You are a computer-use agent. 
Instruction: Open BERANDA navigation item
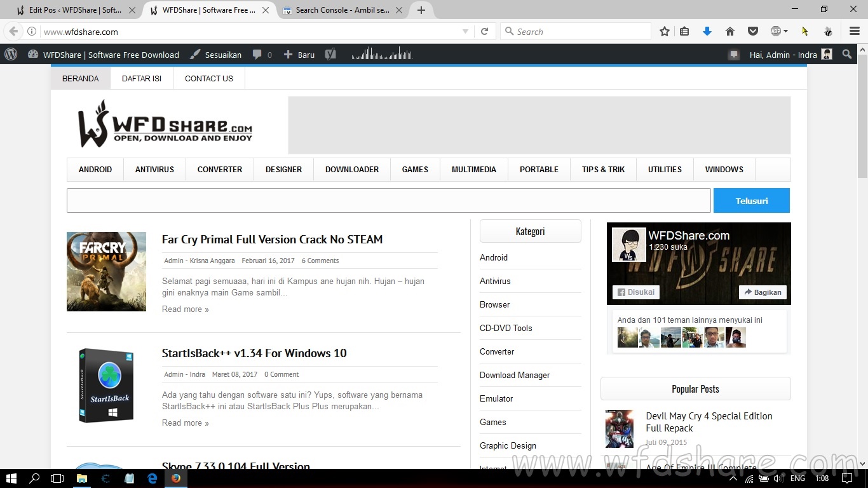(81, 78)
